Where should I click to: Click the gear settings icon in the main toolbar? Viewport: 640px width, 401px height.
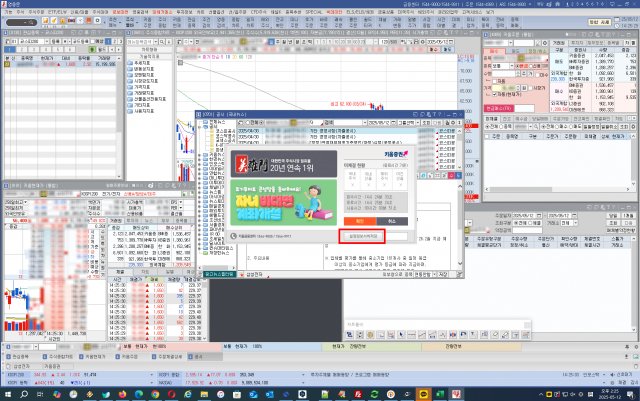(98, 20)
